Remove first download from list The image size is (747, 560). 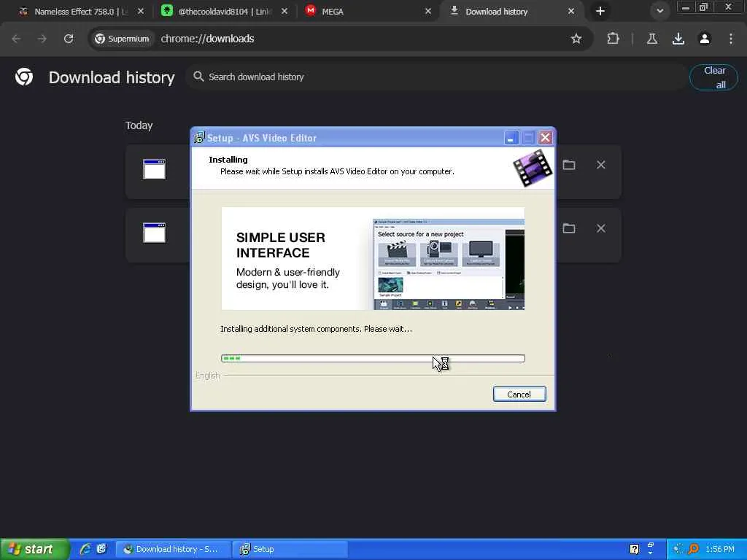(x=601, y=165)
